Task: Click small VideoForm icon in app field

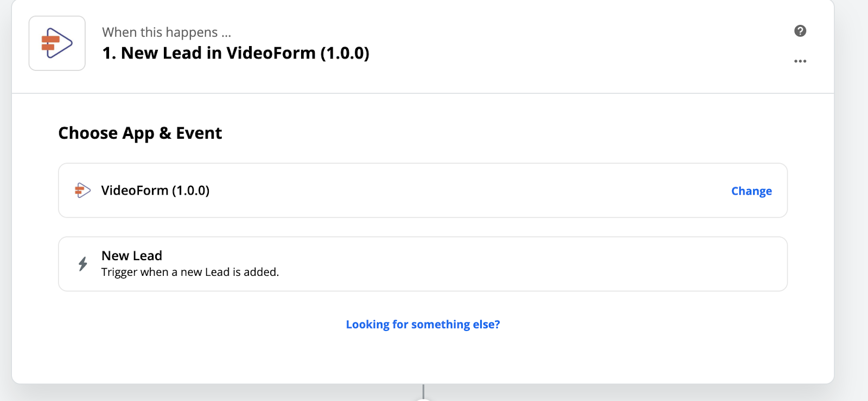Action: [x=82, y=190]
